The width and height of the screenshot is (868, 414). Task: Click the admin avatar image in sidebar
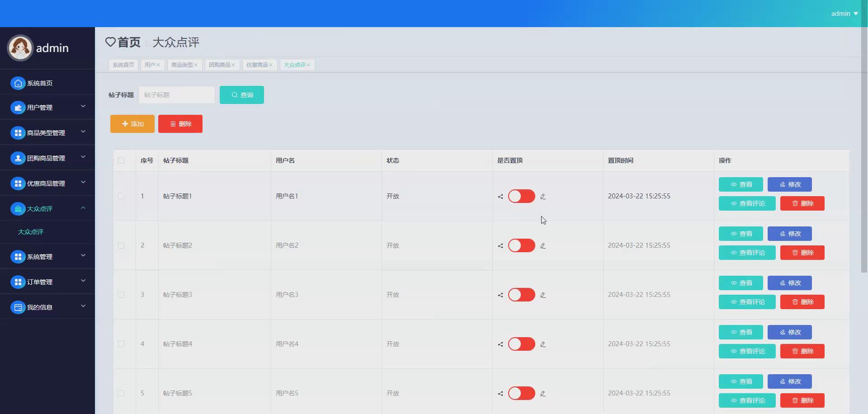click(20, 47)
